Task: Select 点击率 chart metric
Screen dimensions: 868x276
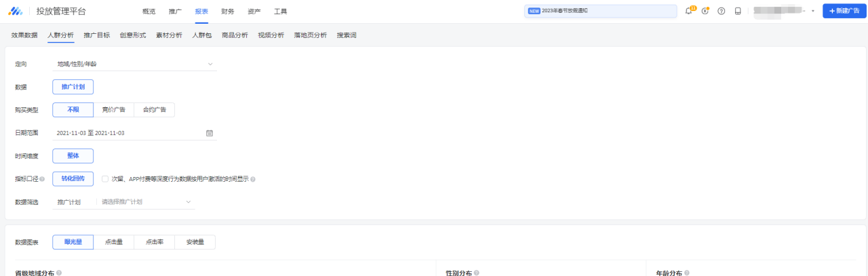Action: (155, 242)
